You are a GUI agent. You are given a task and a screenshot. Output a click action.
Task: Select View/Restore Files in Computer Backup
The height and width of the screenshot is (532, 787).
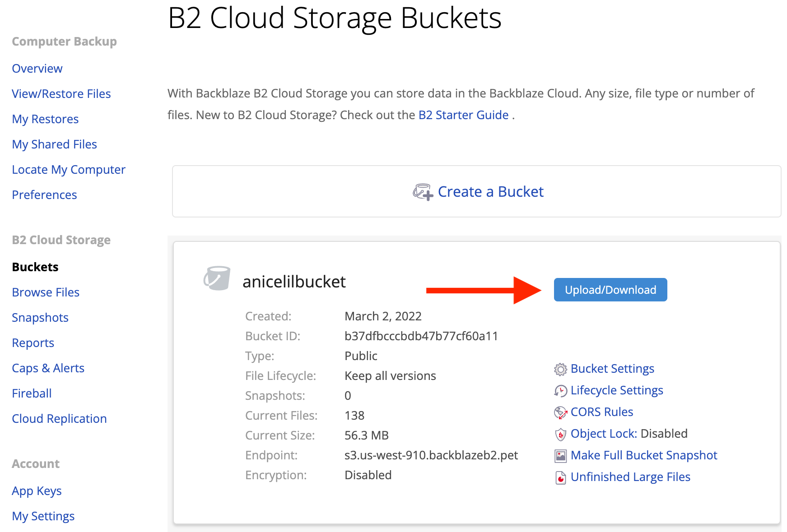(x=61, y=94)
